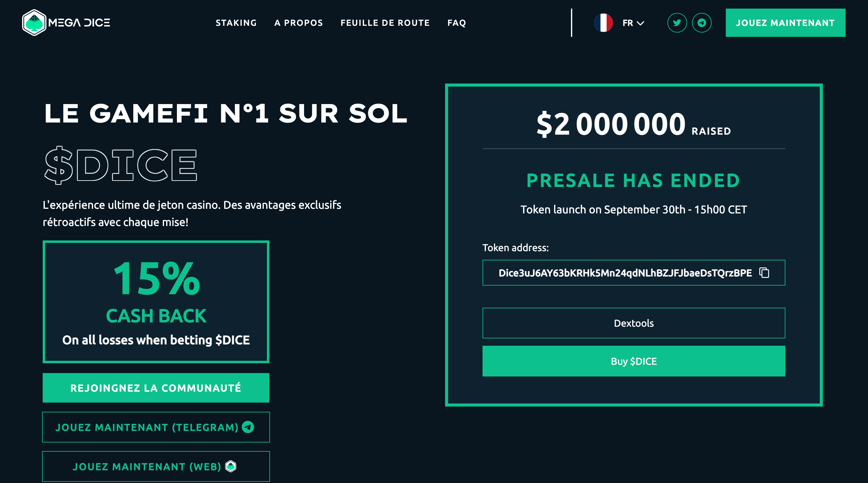Go to A Propos section
868x483 pixels.
[x=299, y=23]
